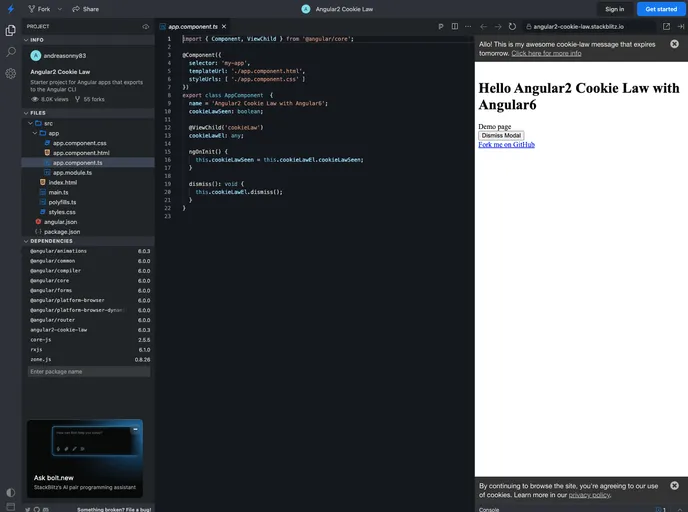
Task: Dismiss the top cookie-law banner
Action: click(674, 44)
